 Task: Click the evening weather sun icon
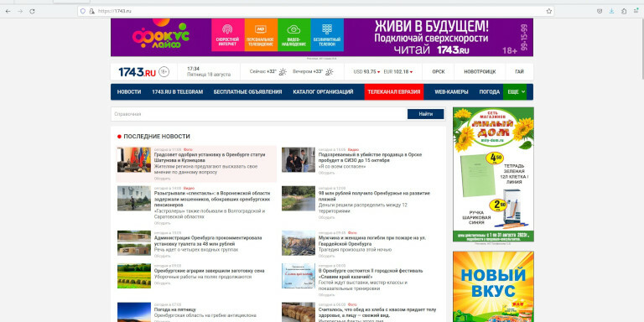[329, 72]
